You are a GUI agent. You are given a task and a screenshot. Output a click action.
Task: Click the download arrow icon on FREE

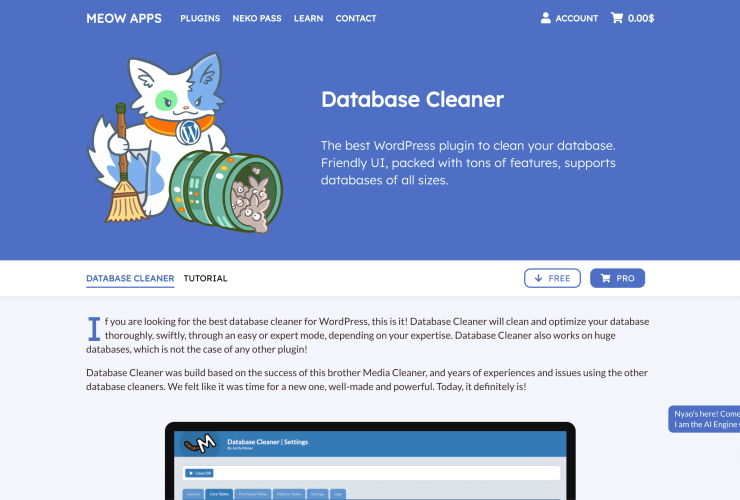point(539,278)
